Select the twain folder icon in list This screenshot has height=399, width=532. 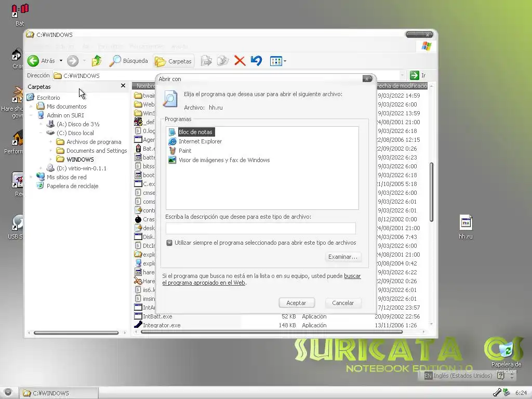point(138,96)
